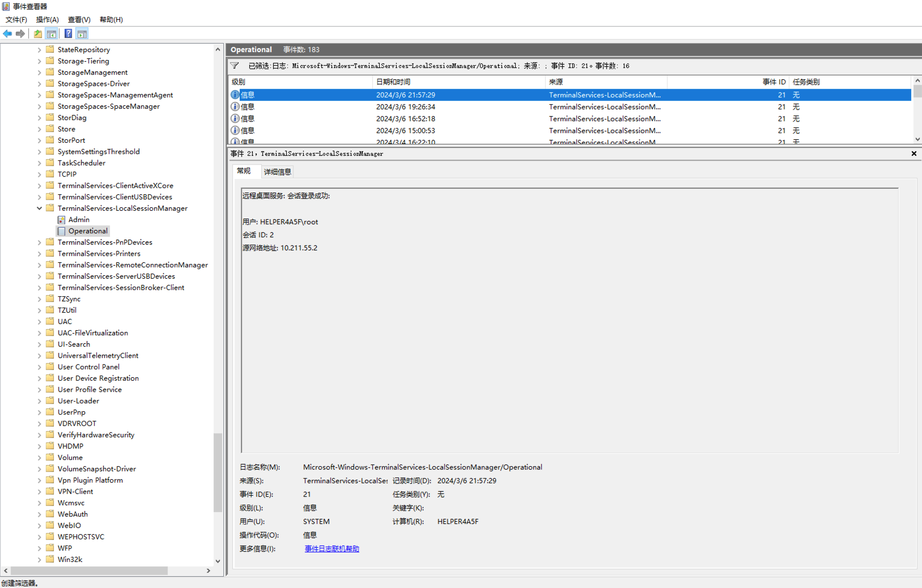Switch to the 详细信息 tab
922x588 pixels.
278,172
